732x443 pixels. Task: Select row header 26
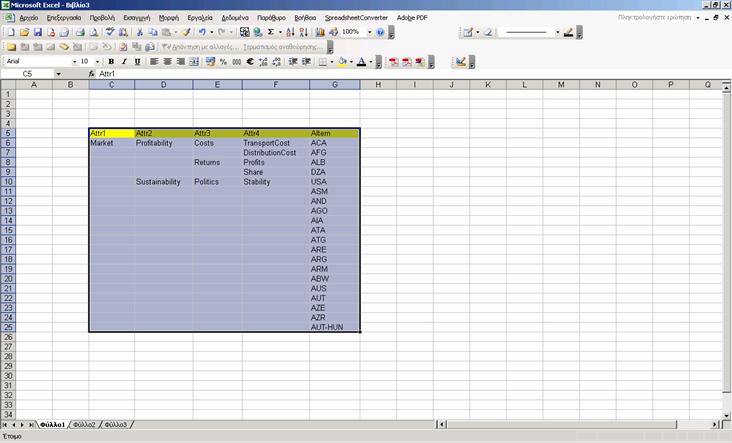pos(8,337)
